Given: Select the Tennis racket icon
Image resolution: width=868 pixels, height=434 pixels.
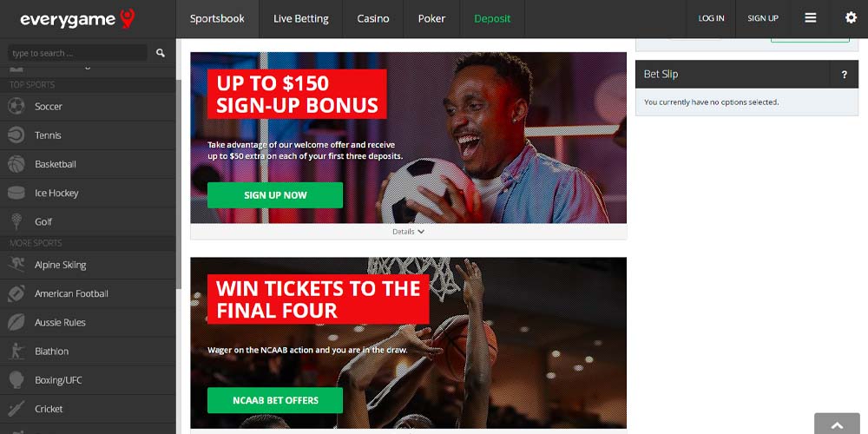Looking at the screenshot, I should (x=16, y=135).
